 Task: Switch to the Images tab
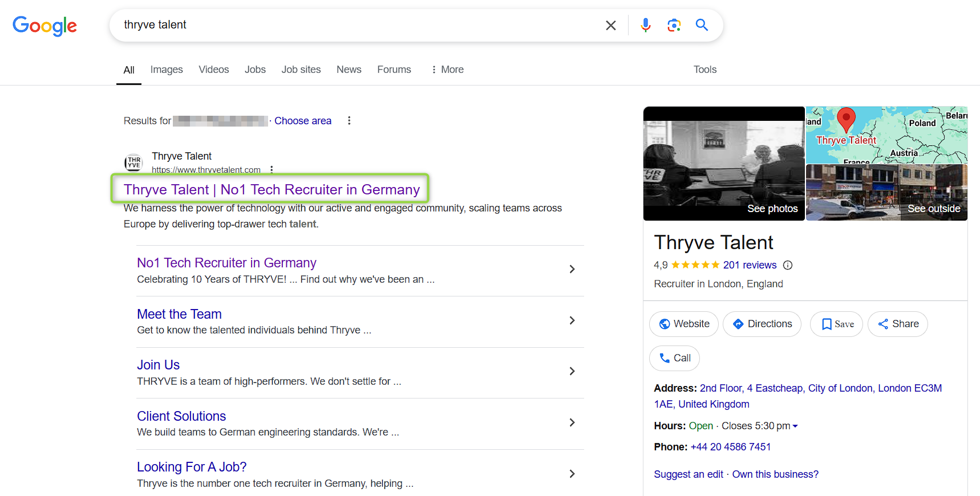[167, 70]
